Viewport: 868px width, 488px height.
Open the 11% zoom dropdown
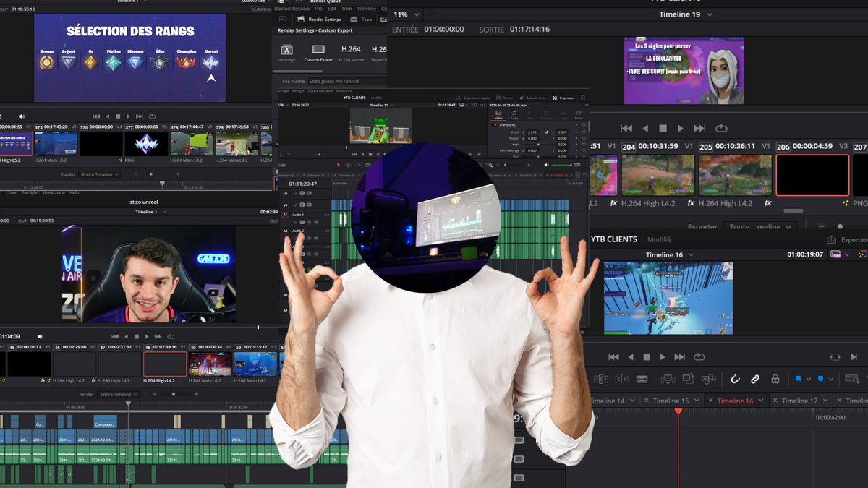417,14
